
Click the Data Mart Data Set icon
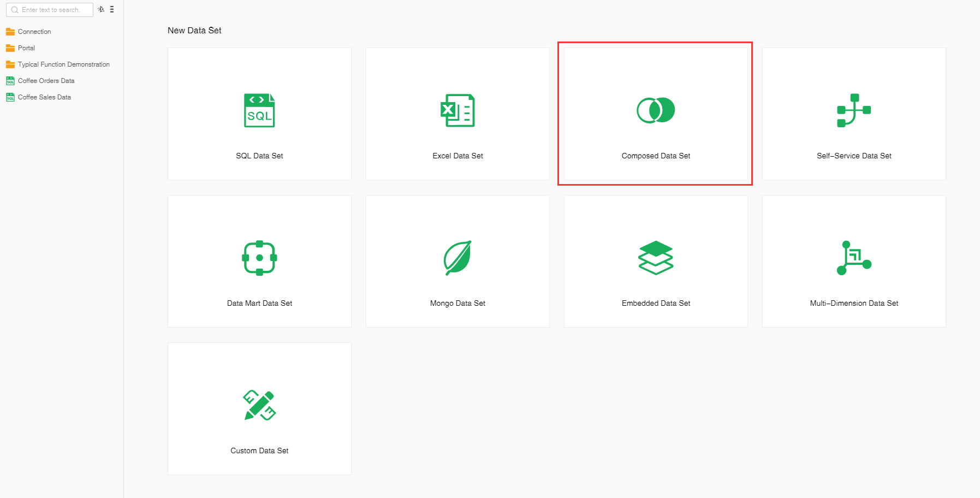(259, 258)
